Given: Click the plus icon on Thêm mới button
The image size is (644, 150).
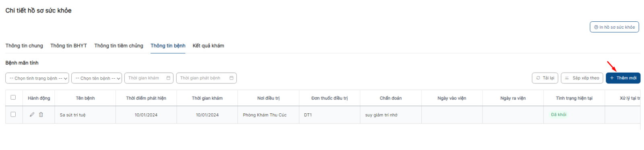Looking at the screenshot, I should click(612, 78).
